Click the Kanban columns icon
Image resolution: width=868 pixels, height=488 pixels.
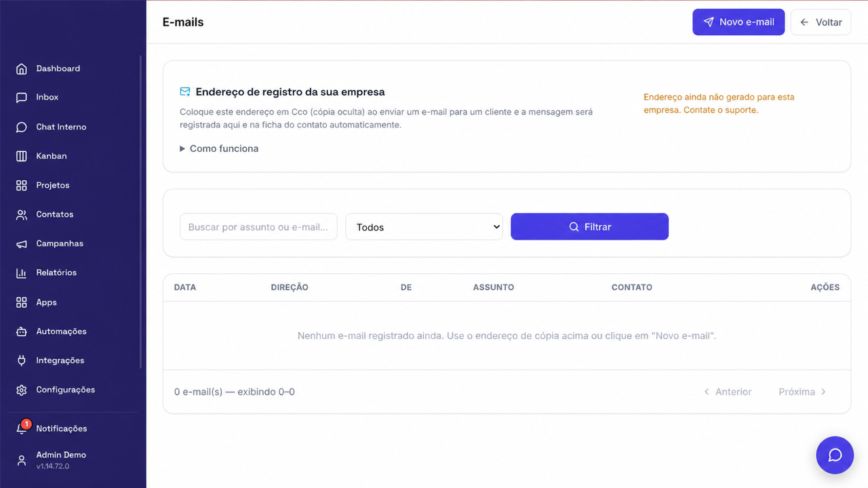[22, 156]
